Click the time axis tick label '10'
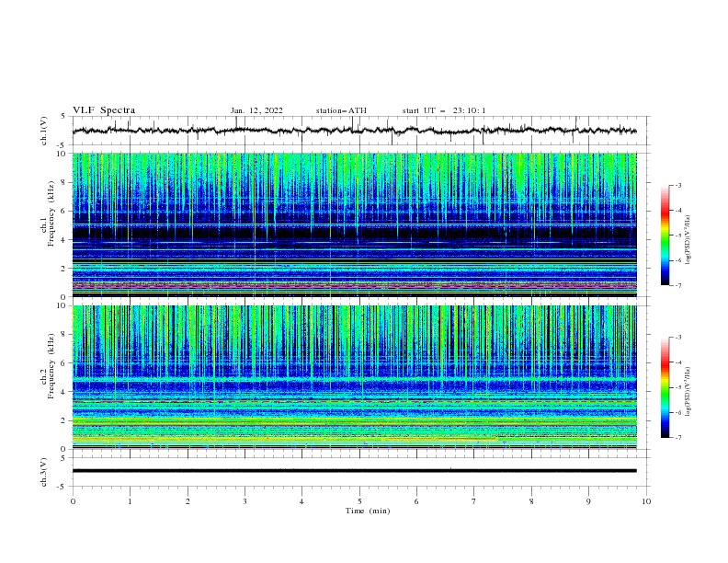The height and width of the screenshot is (563, 728). click(646, 501)
